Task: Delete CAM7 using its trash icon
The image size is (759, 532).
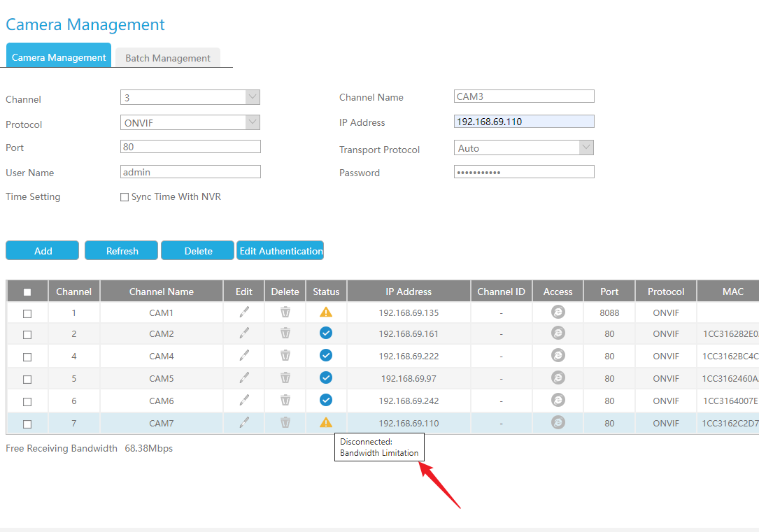Action: [x=285, y=423]
